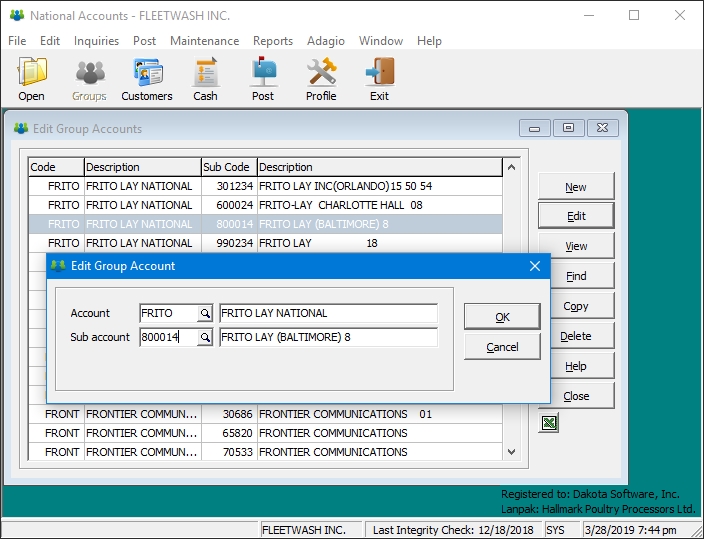Open Customers from the toolbar
The width and height of the screenshot is (704, 539).
point(147,79)
